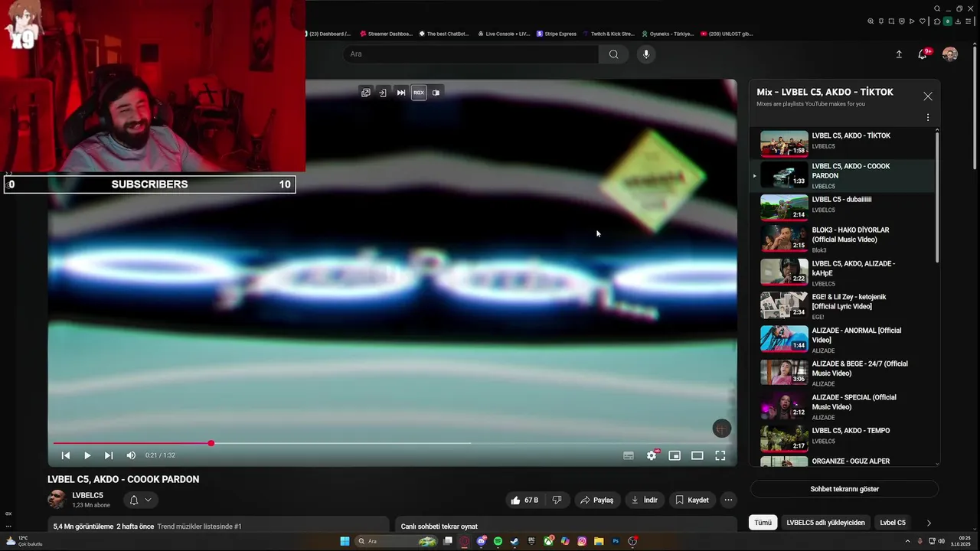The image size is (980, 551).
Task: Open Twitch & Kick Stre... bookmark
Action: coord(609,34)
